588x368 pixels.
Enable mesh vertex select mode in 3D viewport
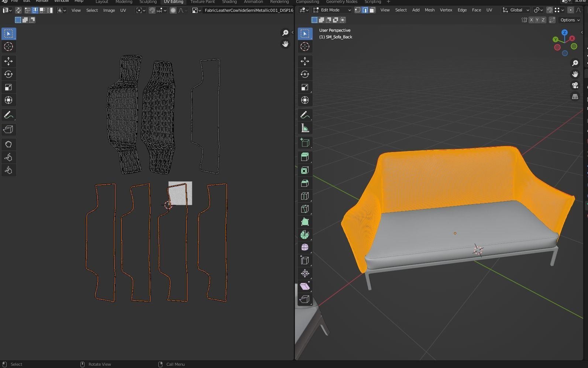click(x=358, y=10)
